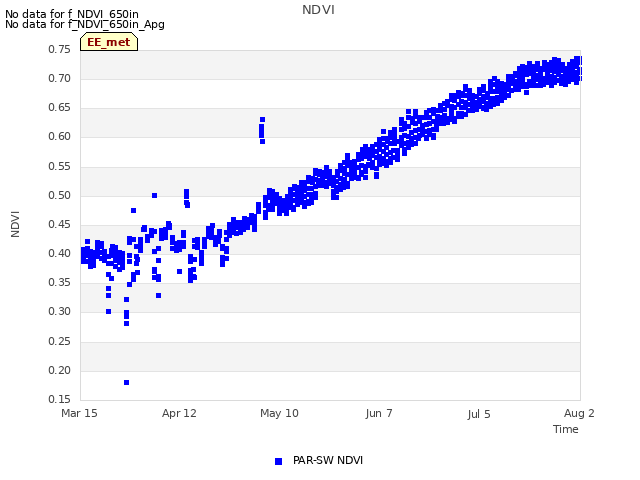The image size is (640, 480).
Task: Click the 0.60 y-axis tick label
Action: tap(59, 136)
